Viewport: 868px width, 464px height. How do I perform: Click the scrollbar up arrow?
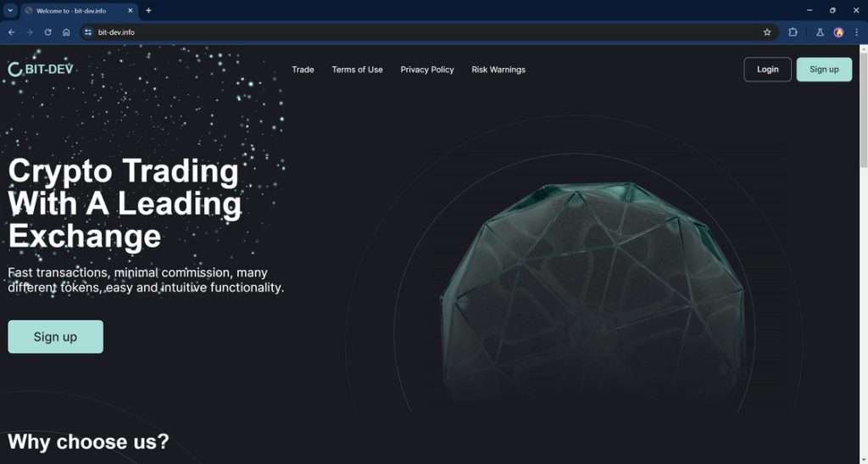tap(863, 49)
